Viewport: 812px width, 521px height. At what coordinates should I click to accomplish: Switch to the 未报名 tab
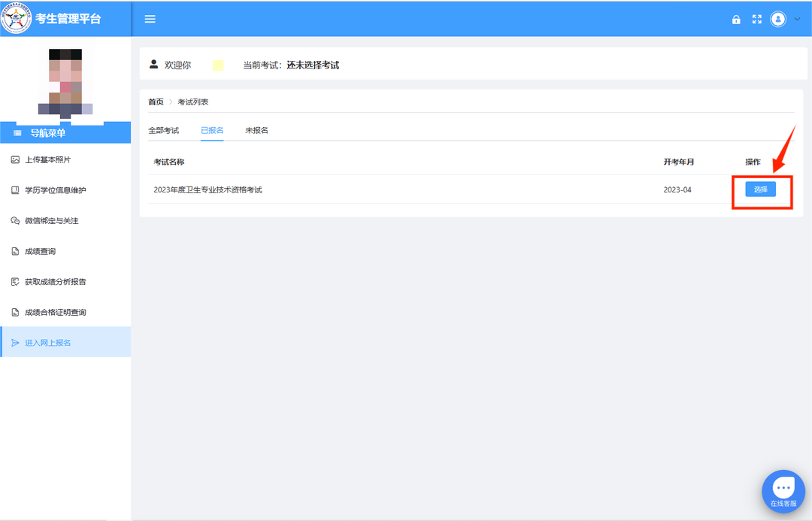pos(256,130)
